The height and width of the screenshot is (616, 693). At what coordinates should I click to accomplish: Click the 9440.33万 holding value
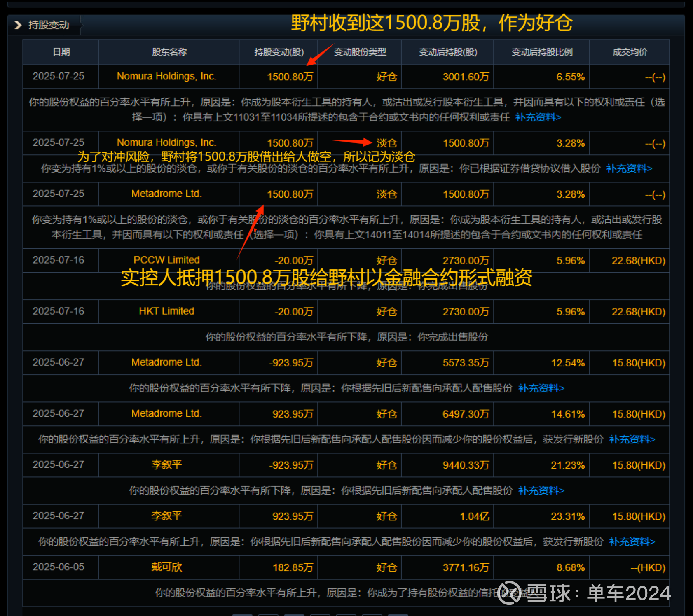coord(466,465)
